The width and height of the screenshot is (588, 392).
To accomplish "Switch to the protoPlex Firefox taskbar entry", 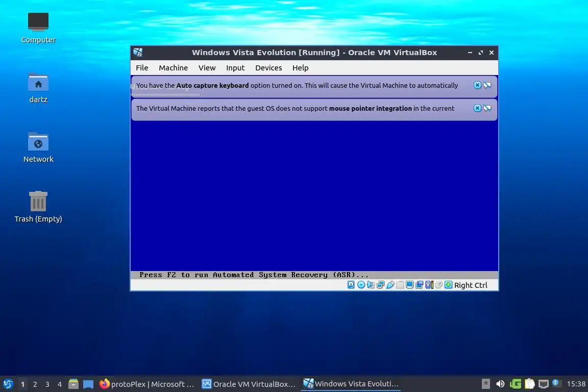I will pyautogui.click(x=147, y=384).
